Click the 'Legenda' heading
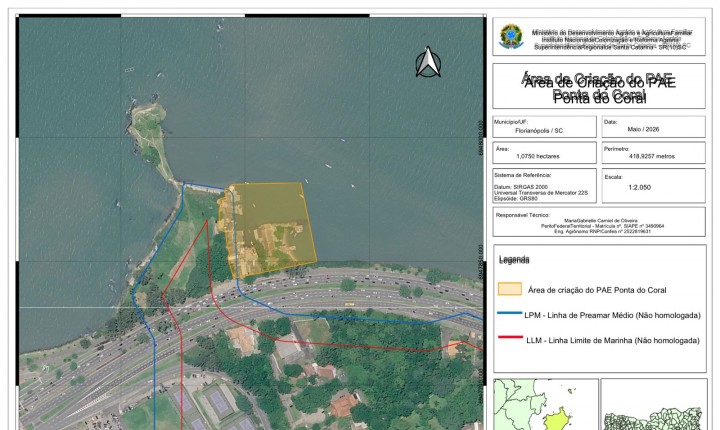720x430 pixels. pos(514,260)
